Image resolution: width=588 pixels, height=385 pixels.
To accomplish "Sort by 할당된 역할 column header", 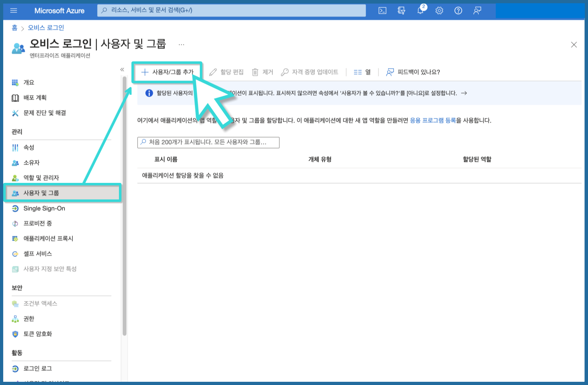I will tap(477, 159).
